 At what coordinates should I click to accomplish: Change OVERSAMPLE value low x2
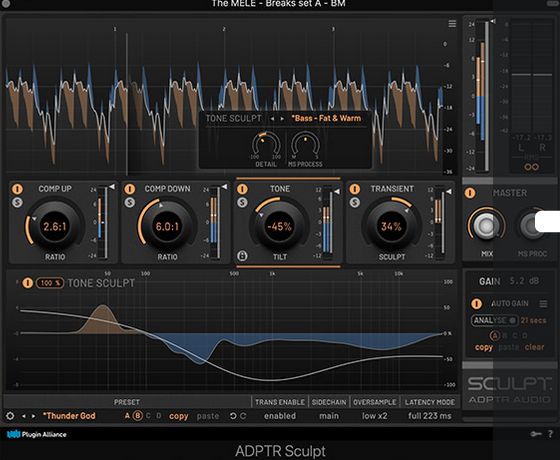point(374,416)
